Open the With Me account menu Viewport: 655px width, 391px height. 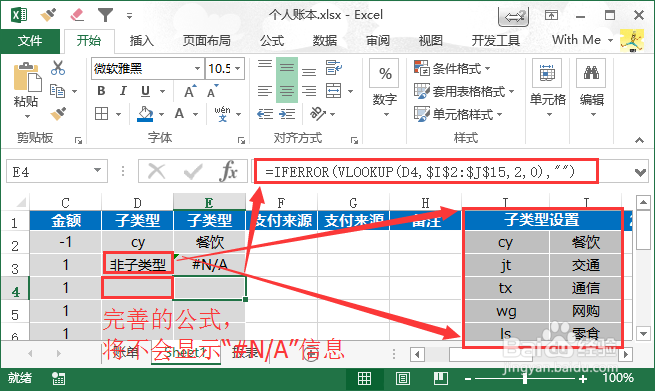(x=582, y=40)
